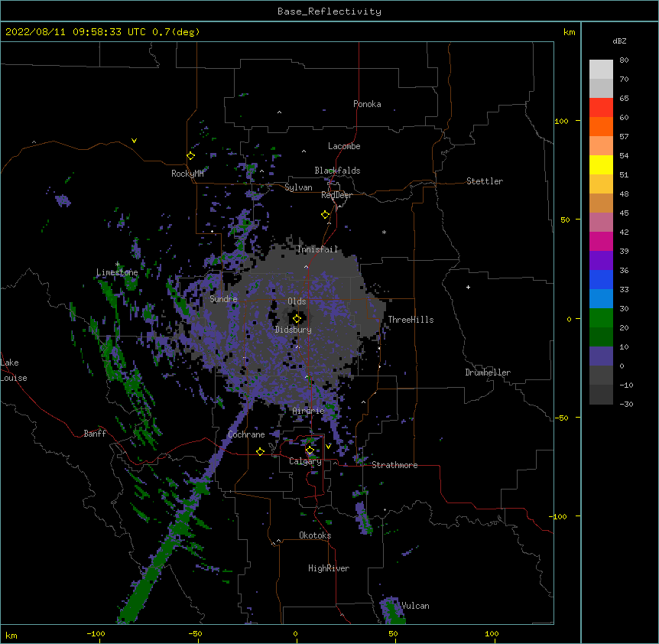Viewport: 659px width, 644px height.
Task: Click the km unit label at the top right
Action: tap(569, 32)
